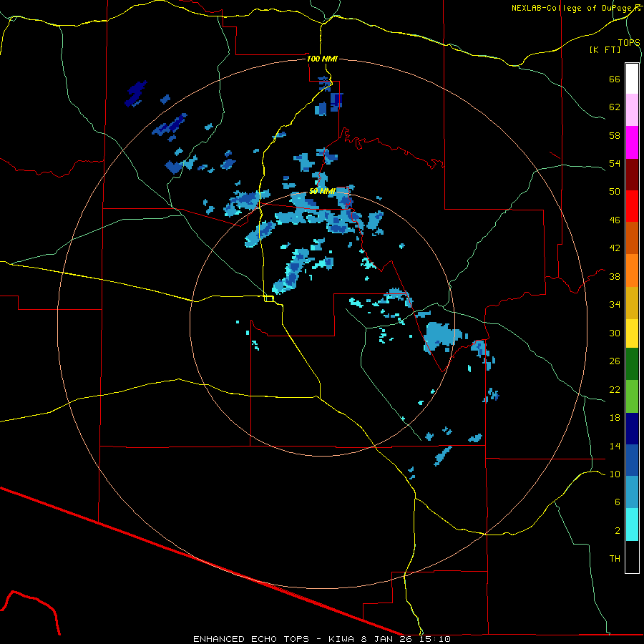This screenshot has width=644, height=644.
Task: Click the legend value 10
Action: click(x=615, y=474)
